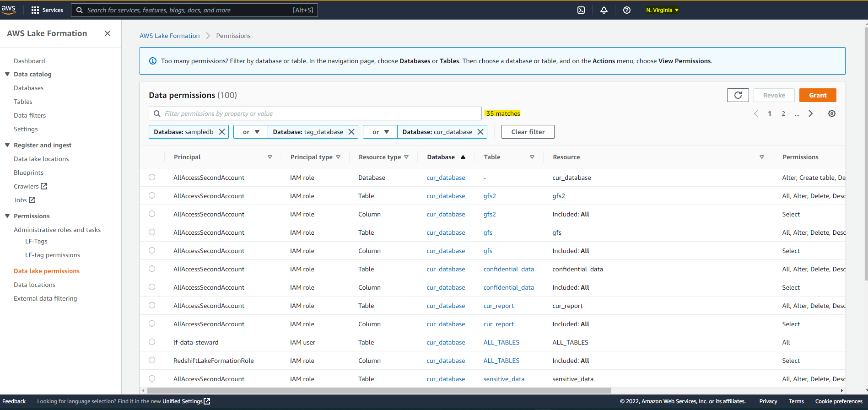Open External data filtering page

pos(45,298)
